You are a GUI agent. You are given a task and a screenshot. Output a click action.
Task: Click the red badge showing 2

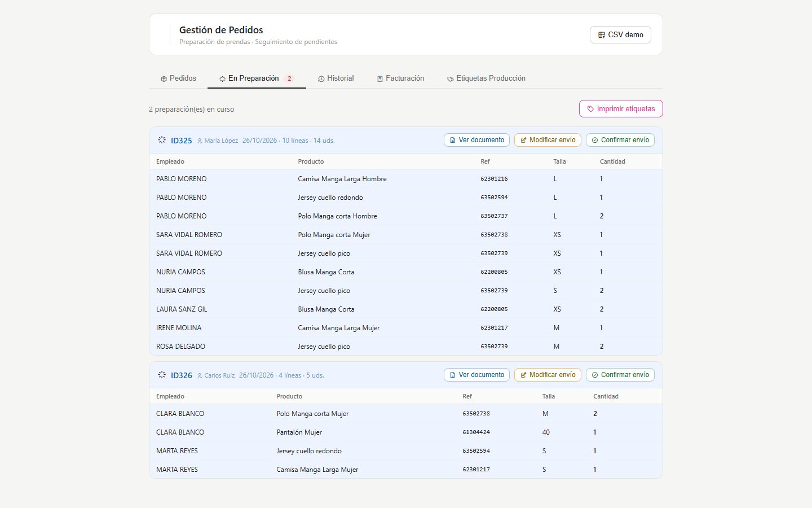pos(289,78)
